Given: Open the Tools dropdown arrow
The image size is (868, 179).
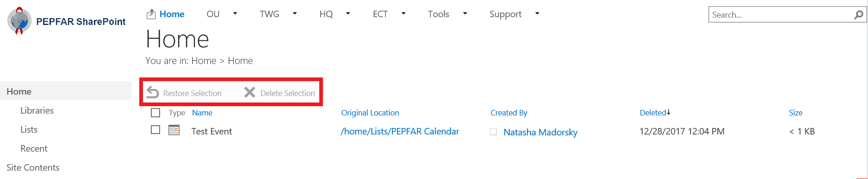Looking at the screenshot, I should [465, 13].
